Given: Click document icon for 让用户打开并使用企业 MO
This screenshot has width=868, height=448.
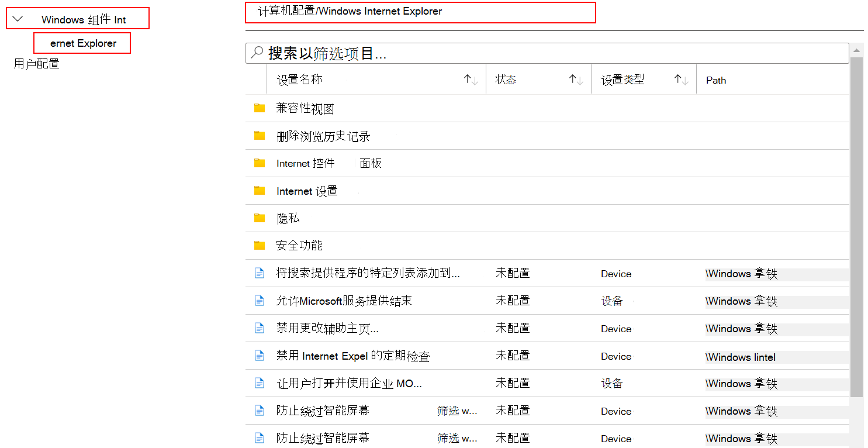Looking at the screenshot, I should tap(260, 383).
